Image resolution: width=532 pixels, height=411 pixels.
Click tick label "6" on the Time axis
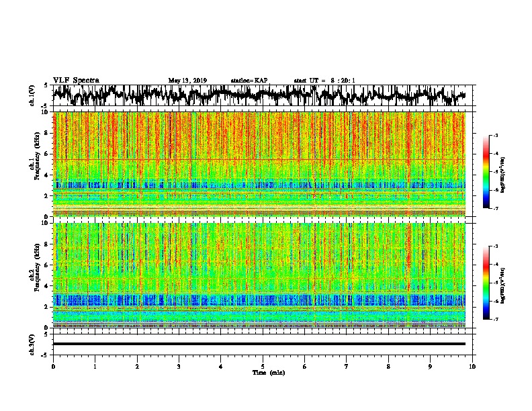click(x=305, y=367)
